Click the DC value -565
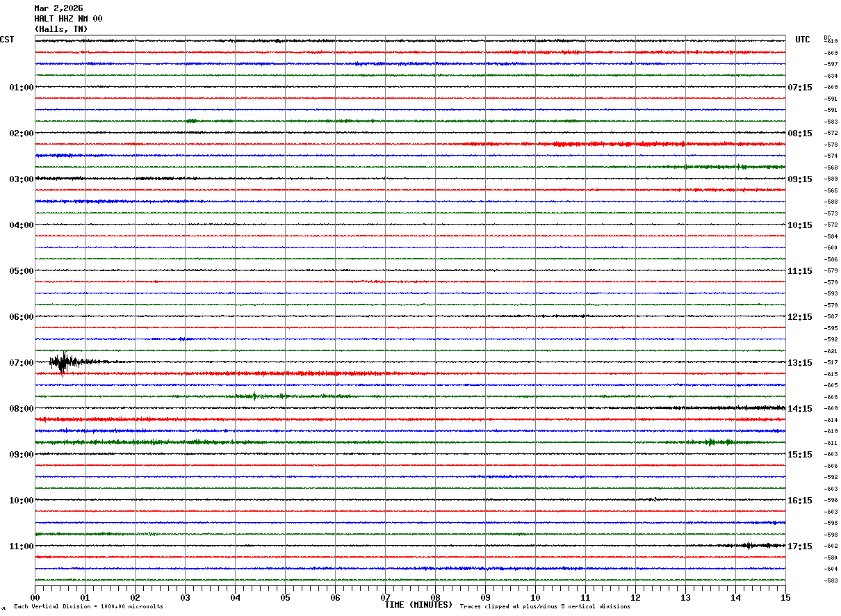The height and width of the screenshot is (616, 841). (831, 191)
